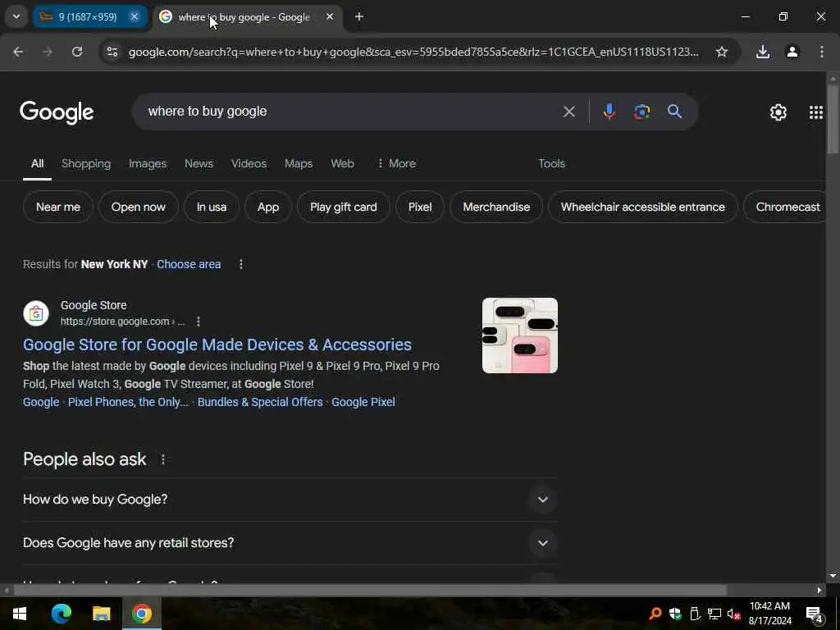Close the 9 (1687×959) tab
Image resolution: width=840 pixels, height=630 pixels.
(x=135, y=17)
